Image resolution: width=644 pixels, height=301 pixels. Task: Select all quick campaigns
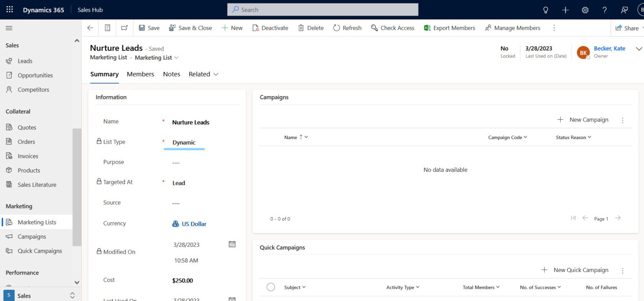click(270, 287)
